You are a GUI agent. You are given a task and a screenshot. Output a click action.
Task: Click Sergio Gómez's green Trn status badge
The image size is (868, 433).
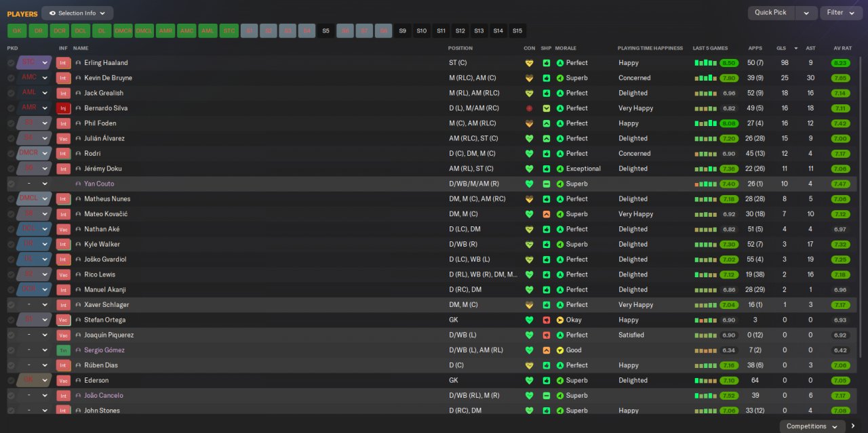click(x=64, y=350)
